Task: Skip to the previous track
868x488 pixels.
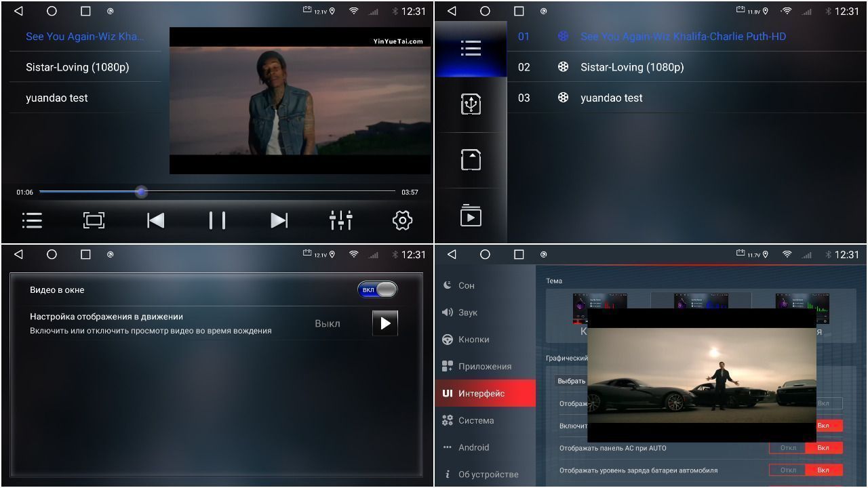Action: (x=155, y=220)
